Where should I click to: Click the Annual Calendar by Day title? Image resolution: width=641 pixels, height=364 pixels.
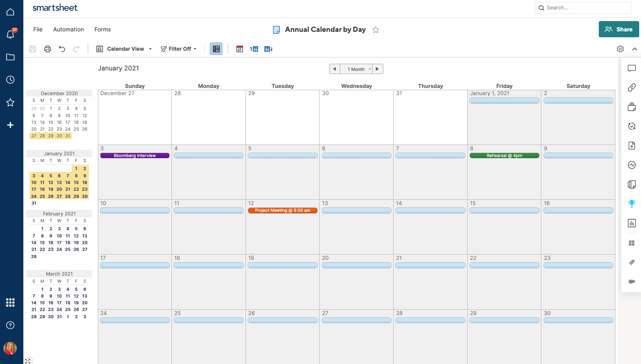(x=325, y=30)
